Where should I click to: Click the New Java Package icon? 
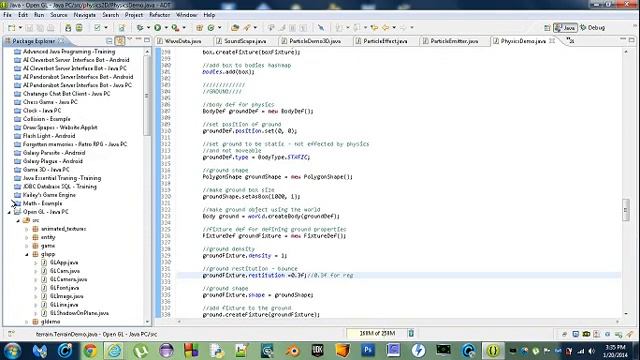(199, 28)
